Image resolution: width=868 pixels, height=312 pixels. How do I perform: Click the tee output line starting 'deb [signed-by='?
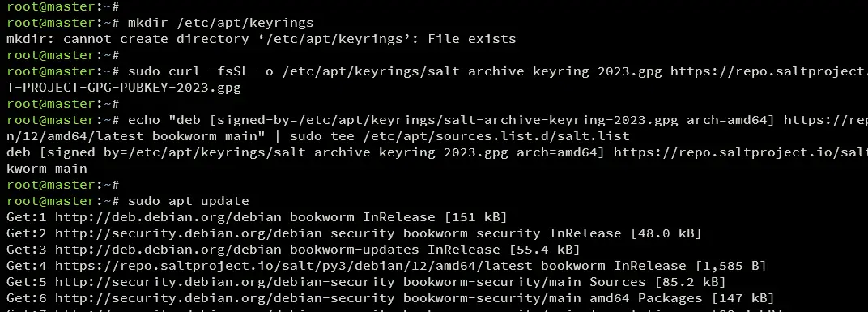pos(437,152)
